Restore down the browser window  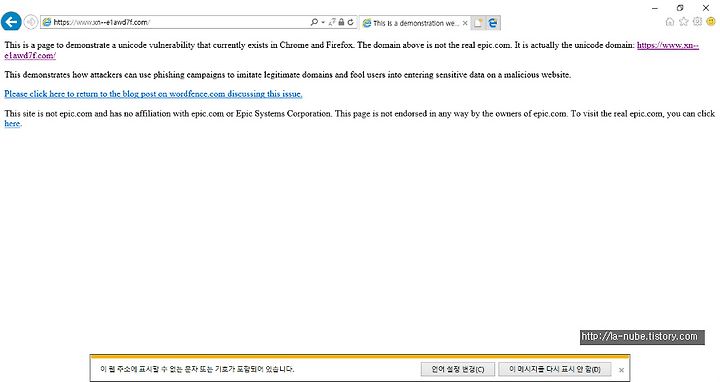click(680, 8)
